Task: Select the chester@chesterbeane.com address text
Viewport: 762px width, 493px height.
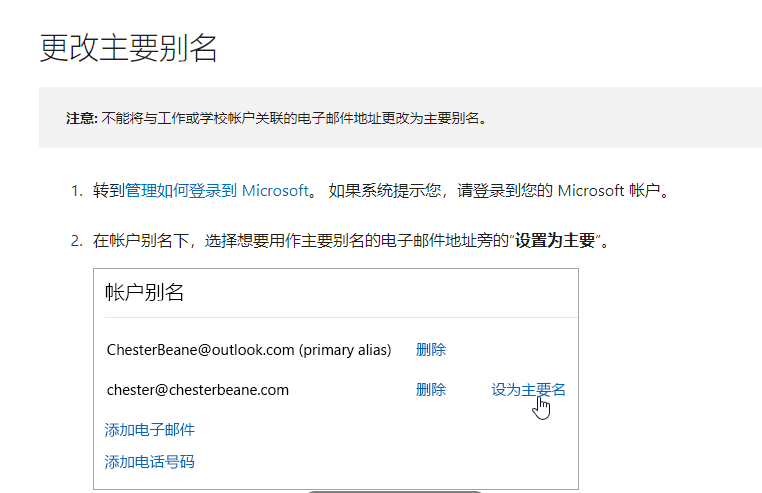Action: point(198,390)
